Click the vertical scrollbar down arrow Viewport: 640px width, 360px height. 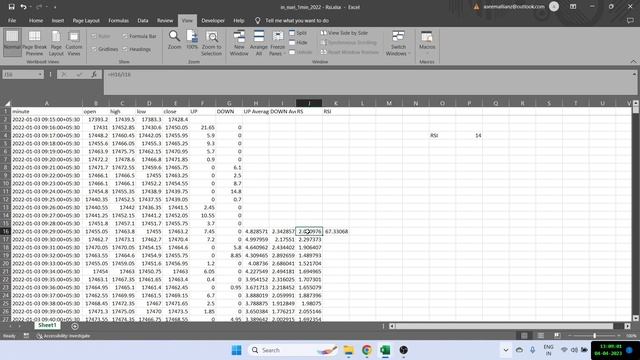coord(636,318)
